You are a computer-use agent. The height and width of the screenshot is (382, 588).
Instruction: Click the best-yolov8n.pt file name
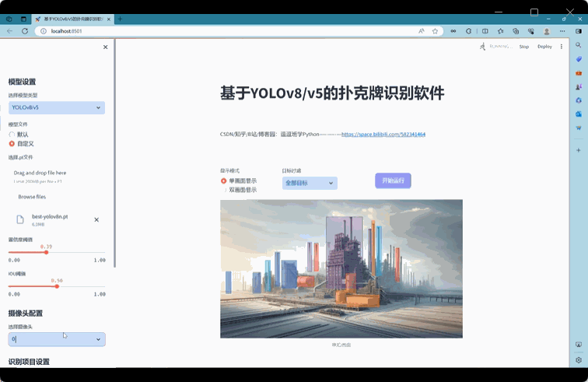(50, 216)
